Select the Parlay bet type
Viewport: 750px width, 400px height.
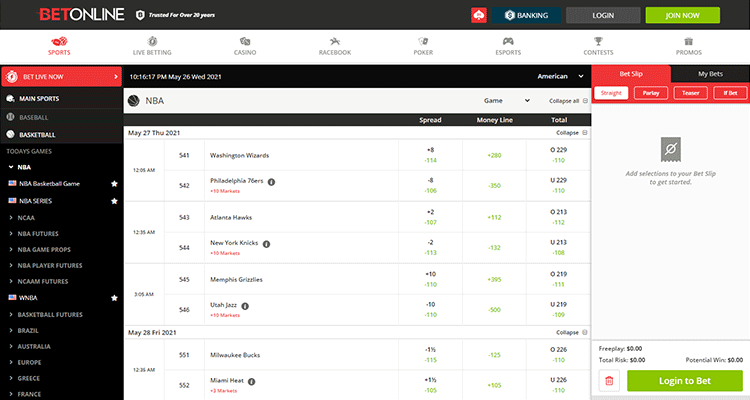coord(651,93)
